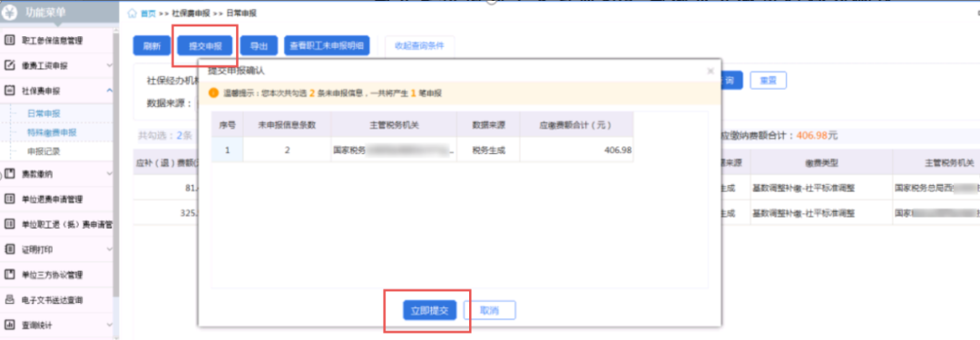Click the 应缴费额合计（元） column header
980x340 pixels.
[x=576, y=124]
